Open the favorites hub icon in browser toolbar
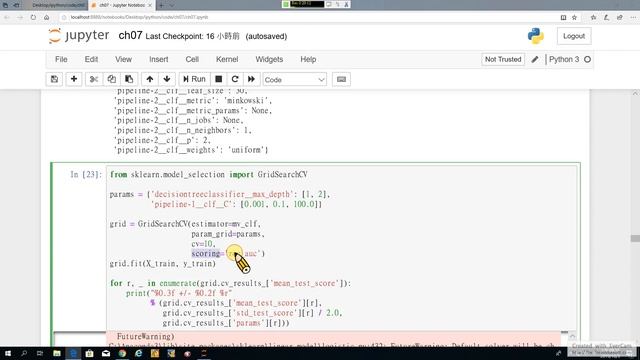Screen dimensions: 640x360 coord(593,17)
